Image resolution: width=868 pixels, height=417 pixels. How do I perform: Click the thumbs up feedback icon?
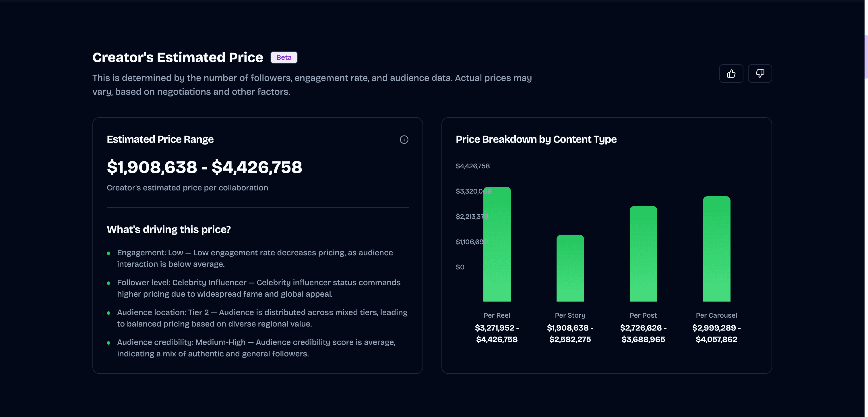click(x=731, y=74)
